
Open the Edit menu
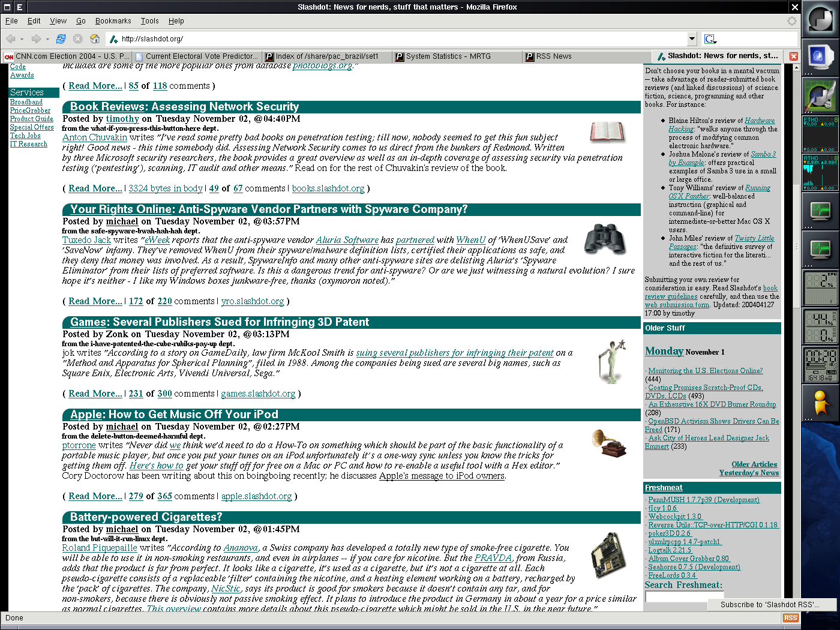pyautogui.click(x=34, y=21)
